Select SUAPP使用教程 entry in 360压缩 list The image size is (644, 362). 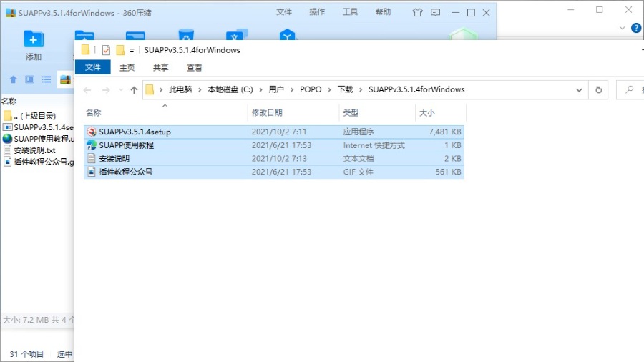point(38,139)
